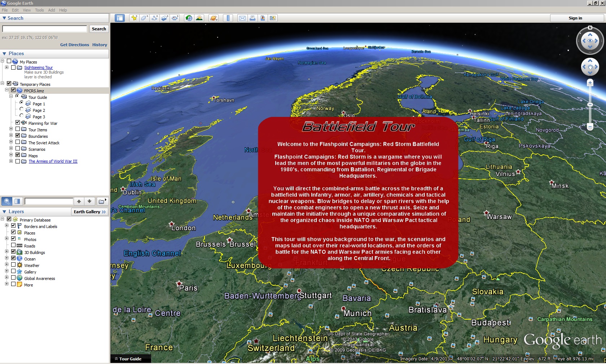Expand the Tour Items folder

(x=11, y=129)
